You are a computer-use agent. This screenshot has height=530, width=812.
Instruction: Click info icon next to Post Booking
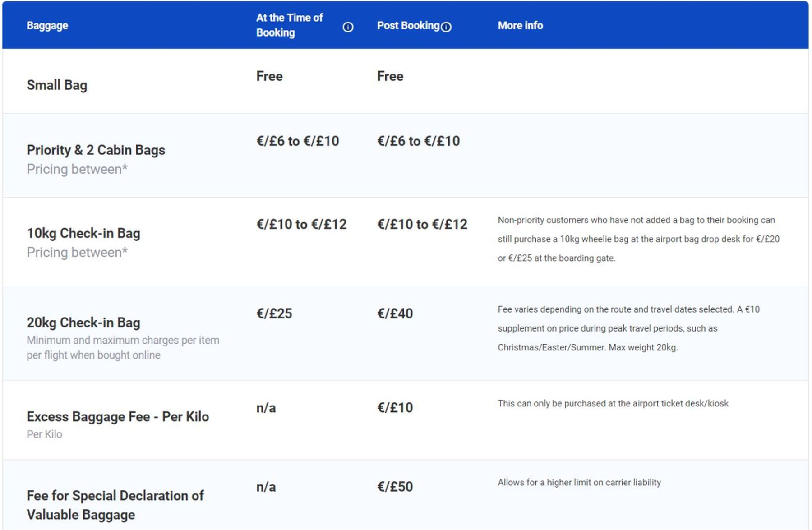[446, 27]
